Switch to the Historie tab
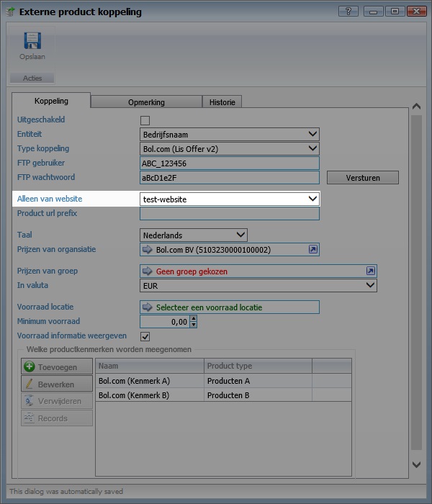 pyautogui.click(x=222, y=102)
